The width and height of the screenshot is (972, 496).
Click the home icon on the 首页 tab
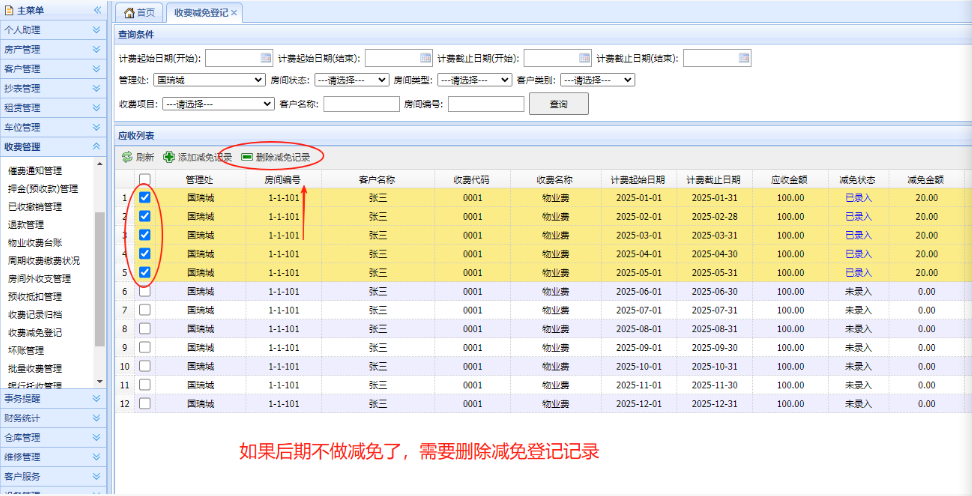coord(129,12)
